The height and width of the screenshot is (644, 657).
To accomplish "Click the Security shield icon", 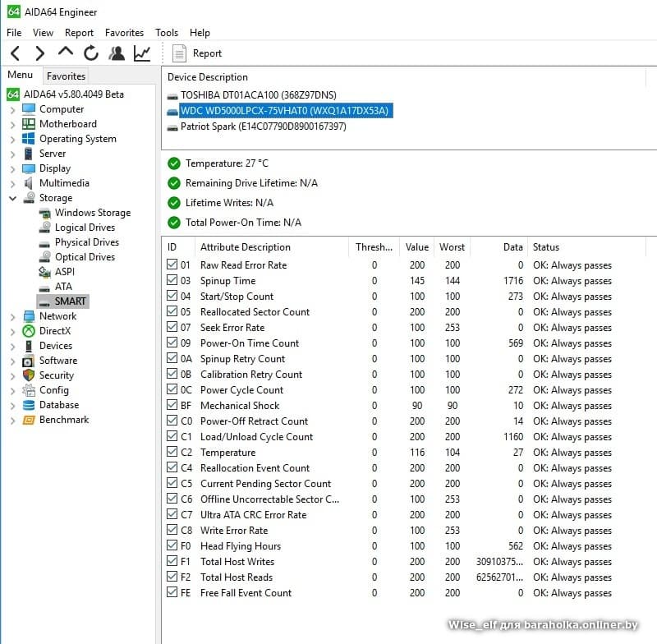I will 29,375.
